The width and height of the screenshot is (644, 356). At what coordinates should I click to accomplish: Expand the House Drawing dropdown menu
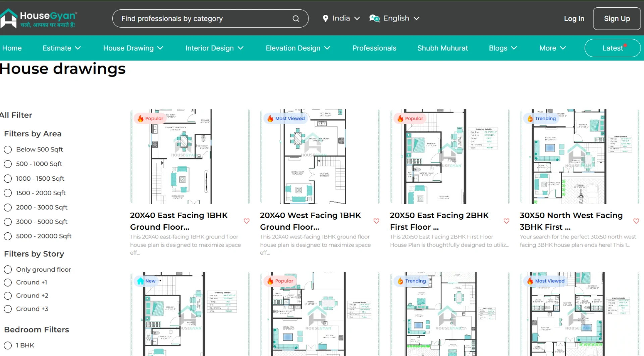point(133,48)
